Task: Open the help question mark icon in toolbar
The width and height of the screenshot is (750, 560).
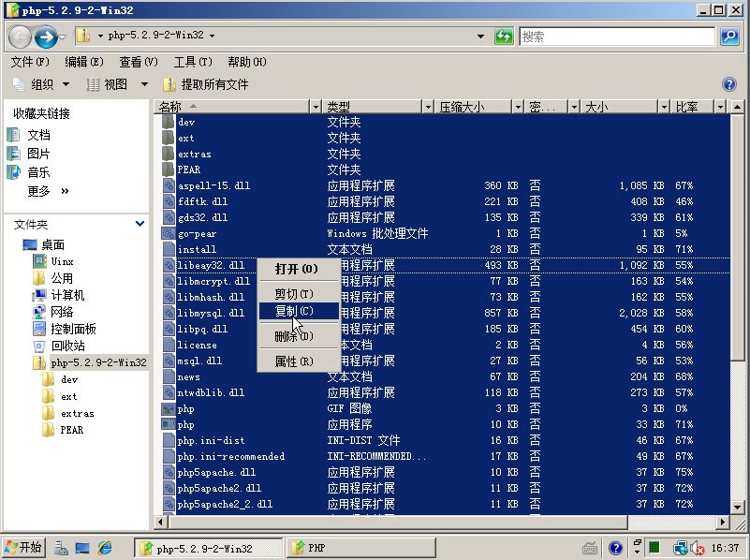Action: pos(729,84)
